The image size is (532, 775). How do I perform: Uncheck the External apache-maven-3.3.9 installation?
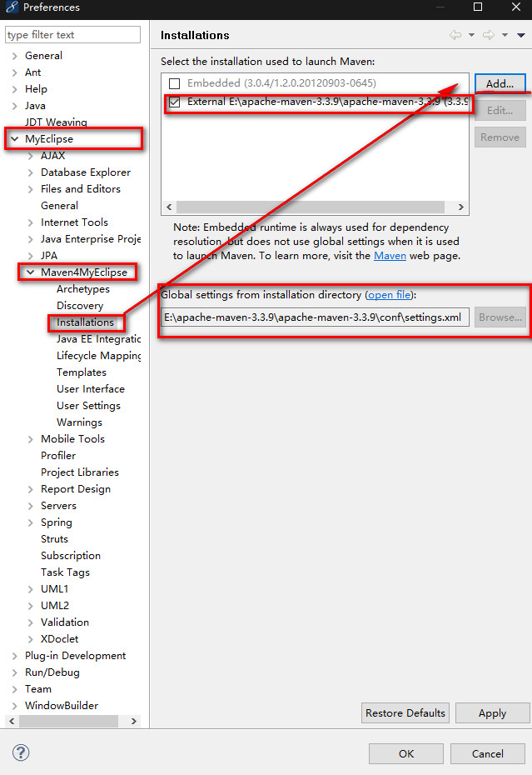pos(174,102)
